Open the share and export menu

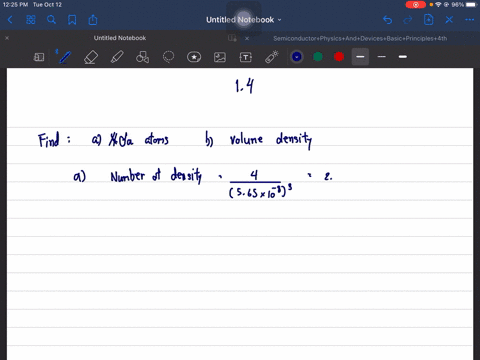[x=93, y=20]
